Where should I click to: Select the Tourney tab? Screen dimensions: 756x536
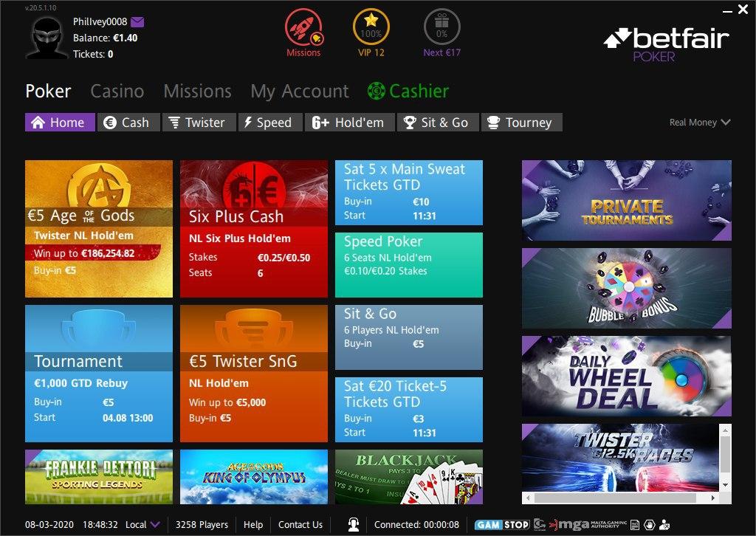tap(522, 123)
